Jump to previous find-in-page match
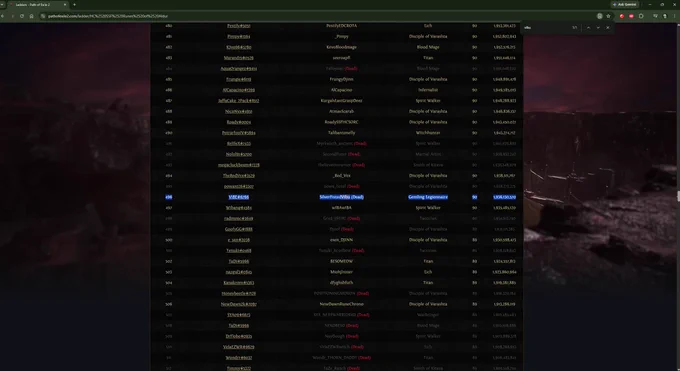Image resolution: width=680 pixels, height=371 pixels. 588,27
